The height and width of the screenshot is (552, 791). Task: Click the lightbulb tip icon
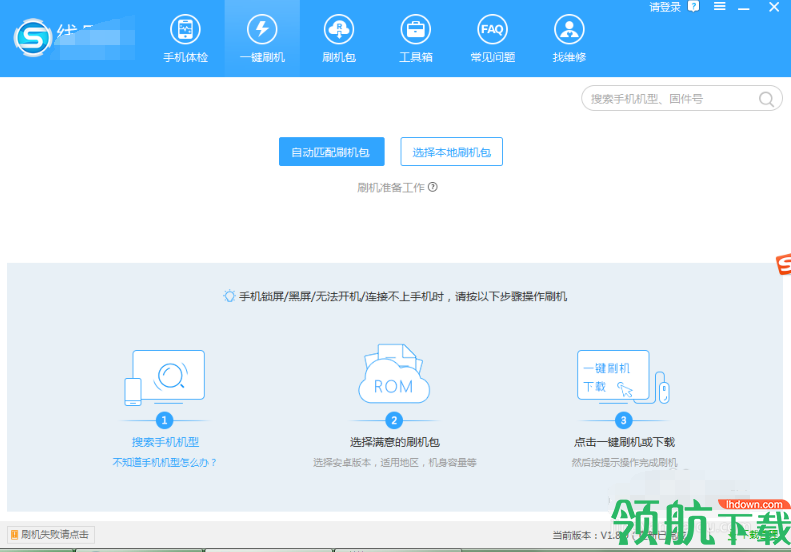click(229, 296)
